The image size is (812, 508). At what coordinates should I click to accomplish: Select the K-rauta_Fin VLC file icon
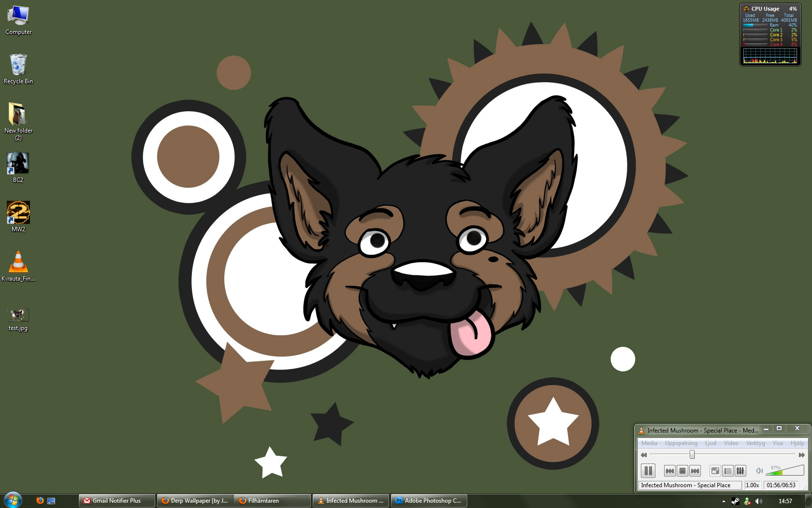click(18, 266)
